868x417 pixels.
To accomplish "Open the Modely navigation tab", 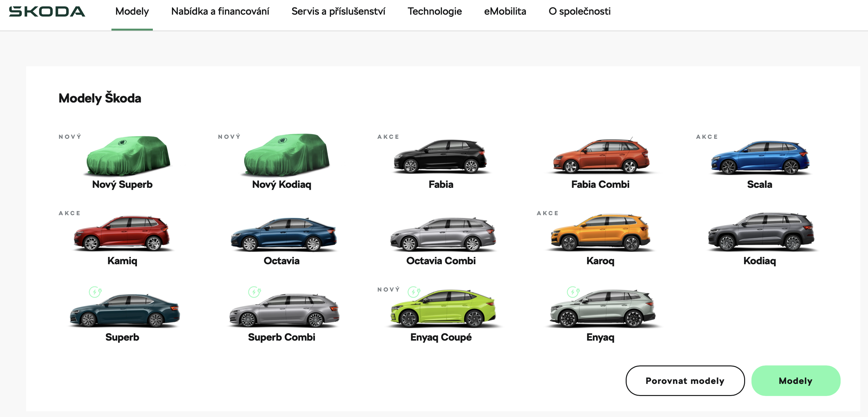I will click(x=132, y=11).
